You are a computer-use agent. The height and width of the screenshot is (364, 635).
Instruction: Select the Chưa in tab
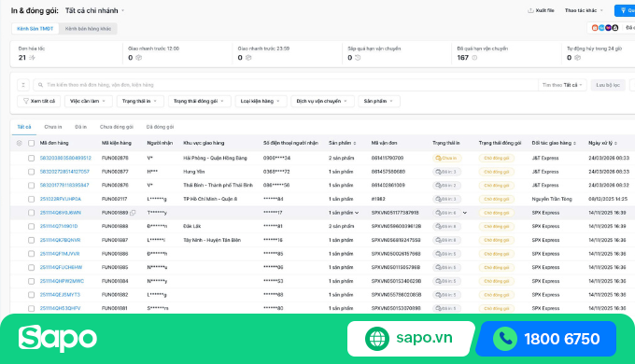[53, 127]
